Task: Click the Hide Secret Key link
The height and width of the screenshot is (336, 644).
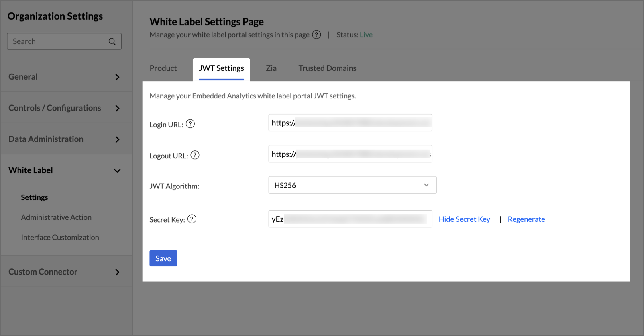Action: pyautogui.click(x=464, y=219)
